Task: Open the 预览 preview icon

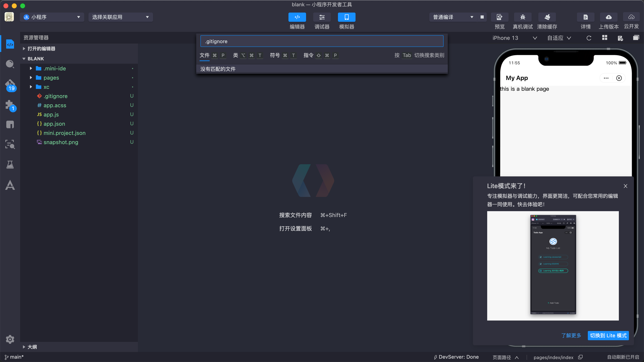Action: coord(500,17)
